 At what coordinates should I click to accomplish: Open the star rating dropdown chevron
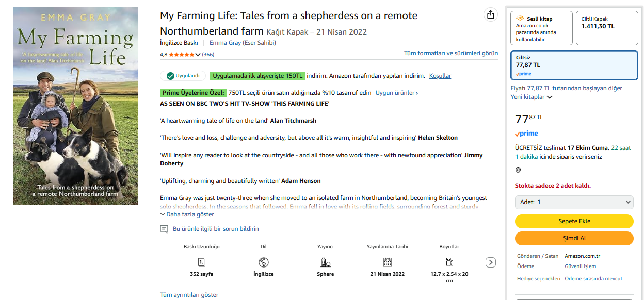(198, 55)
